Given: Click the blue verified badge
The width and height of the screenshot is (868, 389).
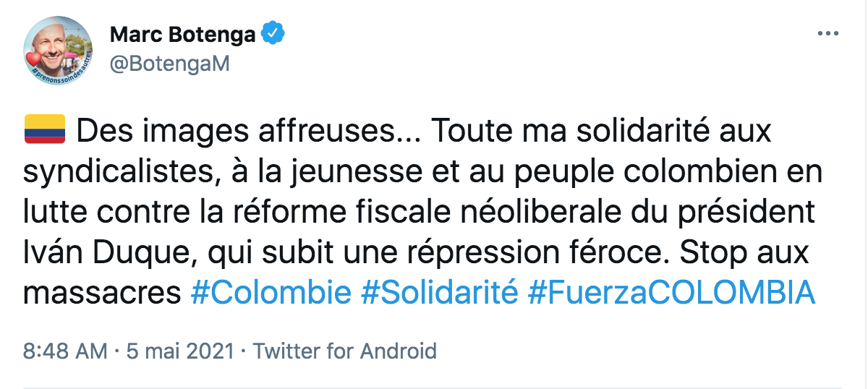Looking at the screenshot, I should click(x=273, y=33).
